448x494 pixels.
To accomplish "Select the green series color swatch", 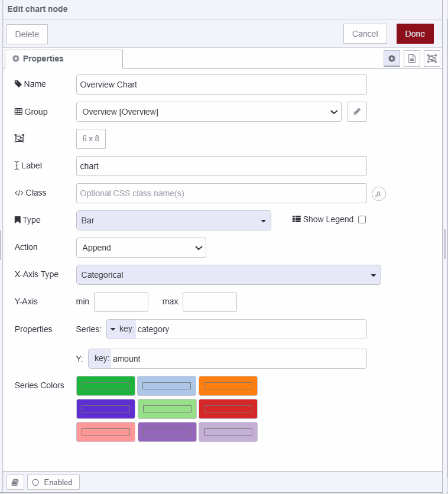I will 105,385.
